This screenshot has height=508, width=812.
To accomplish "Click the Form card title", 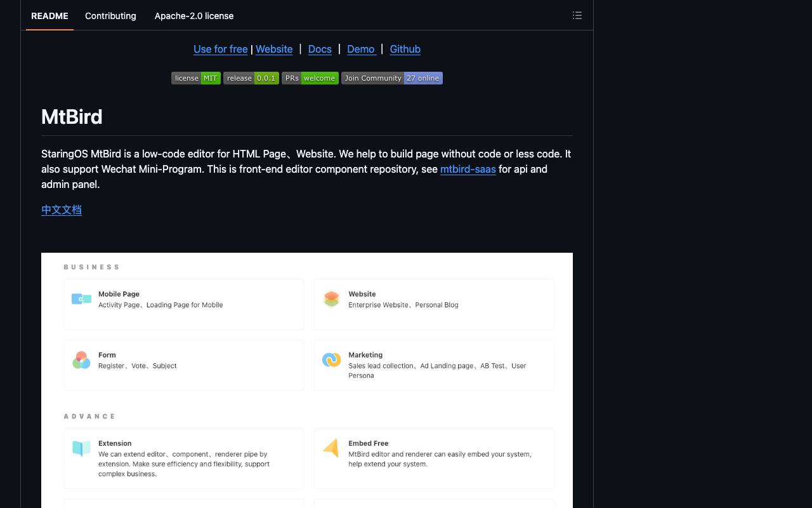I will pyautogui.click(x=107, y=355).
